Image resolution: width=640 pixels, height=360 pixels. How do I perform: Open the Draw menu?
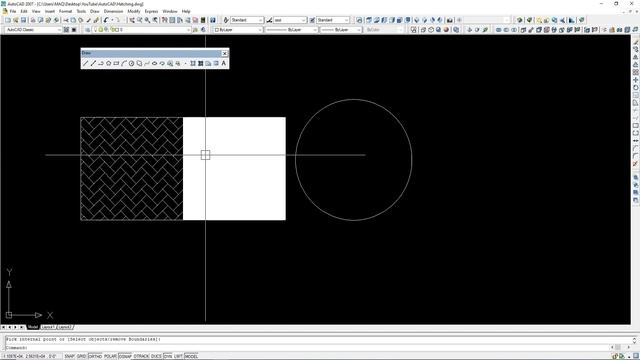tap(95, 11)
